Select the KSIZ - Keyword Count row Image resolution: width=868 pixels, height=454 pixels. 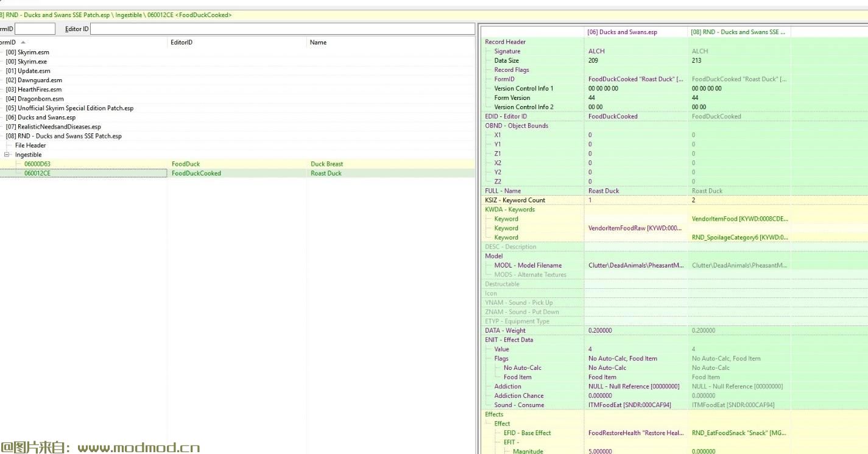[515, 200]
